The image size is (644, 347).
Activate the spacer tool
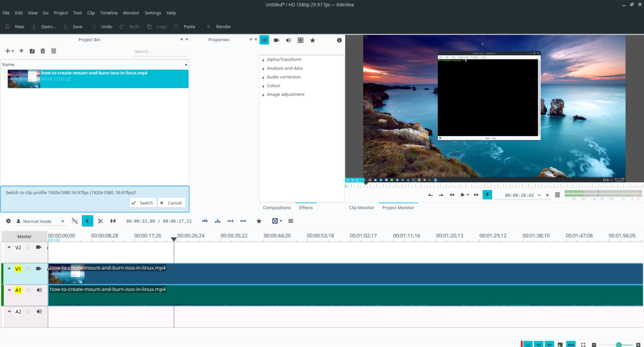pos(113,221)
